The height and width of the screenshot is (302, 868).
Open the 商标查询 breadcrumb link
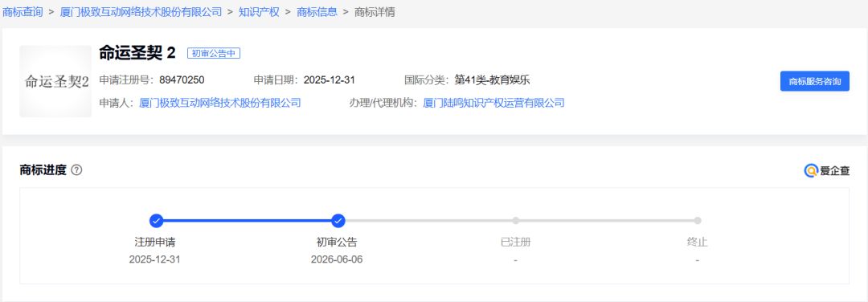(23, 12)
